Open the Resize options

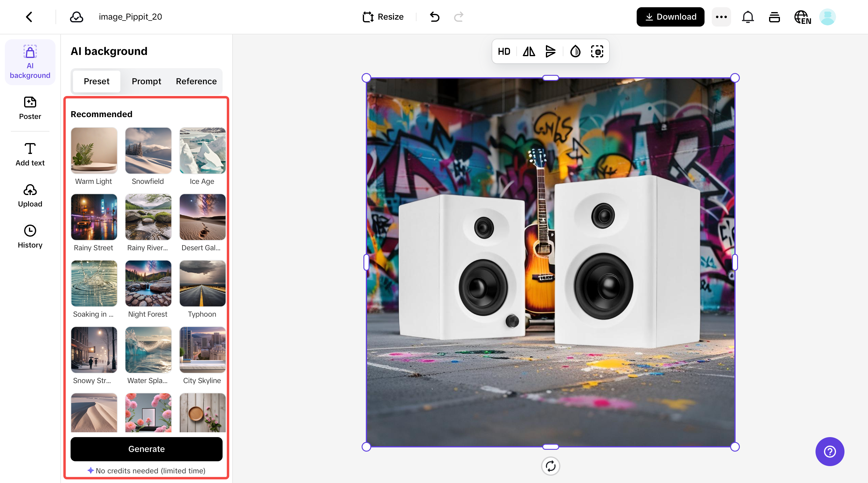(x=383, y=17)
